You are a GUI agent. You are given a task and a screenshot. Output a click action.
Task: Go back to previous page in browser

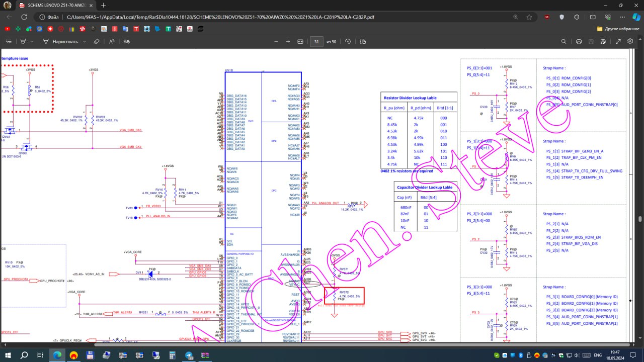pos(10,17)
